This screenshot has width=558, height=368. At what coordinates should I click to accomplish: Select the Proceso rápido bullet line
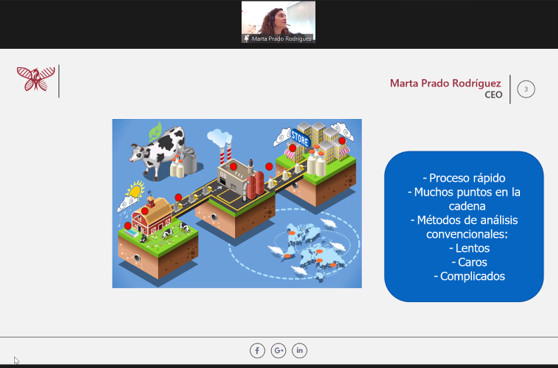[x=464, y=178]
